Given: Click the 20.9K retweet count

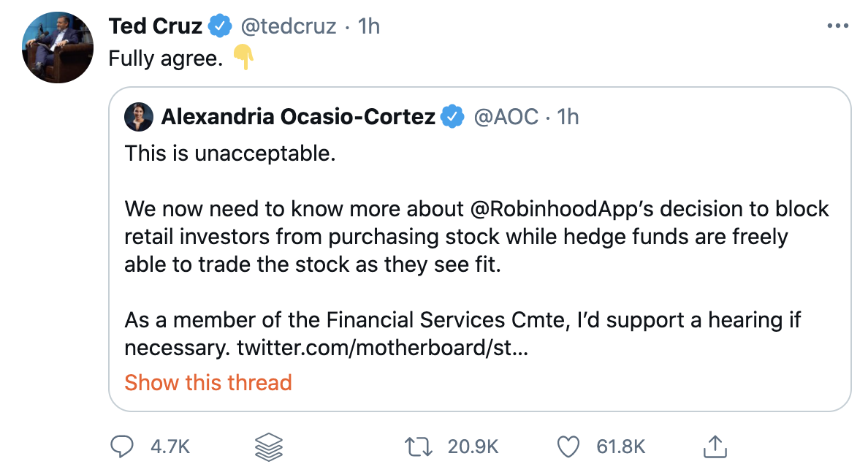Looking at the screenshot, I should 473,446.
